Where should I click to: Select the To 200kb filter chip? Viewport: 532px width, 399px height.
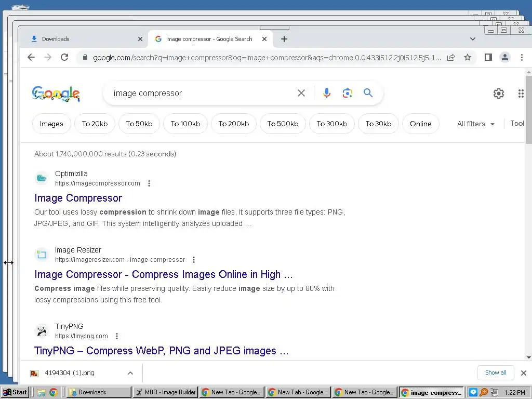(x=234, y=124)
